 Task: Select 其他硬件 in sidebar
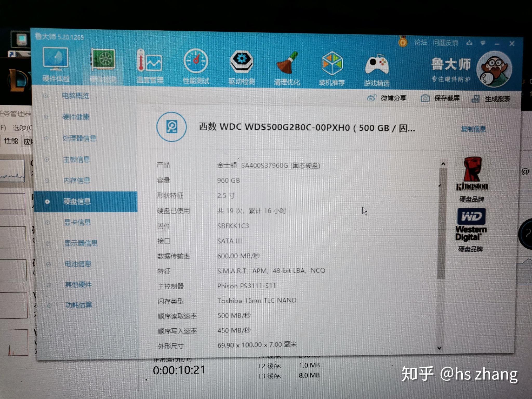(x=78, y=284)
